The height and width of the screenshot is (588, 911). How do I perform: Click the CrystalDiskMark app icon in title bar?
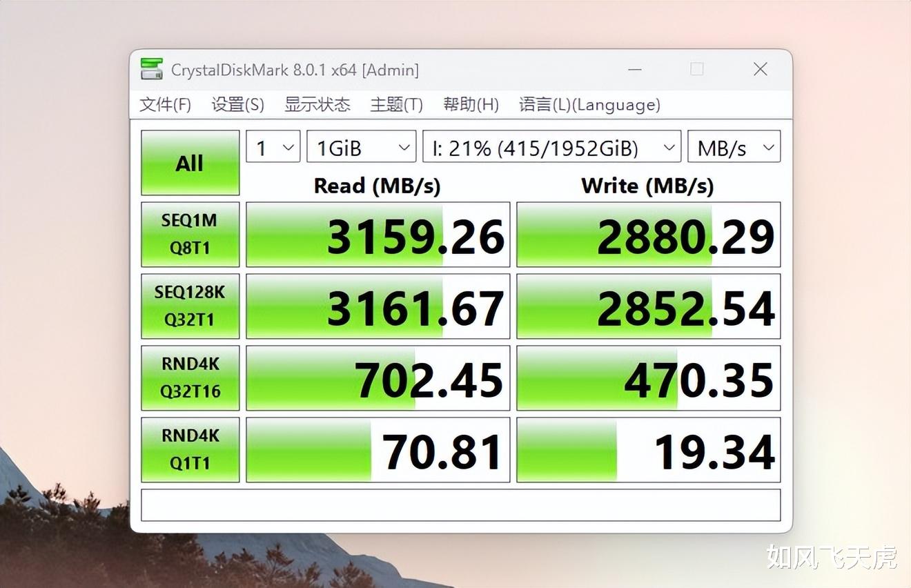[152, 69]
